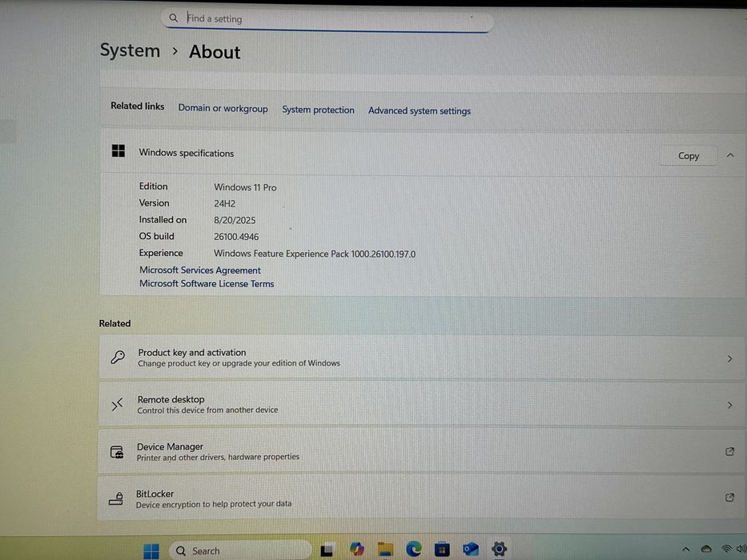Click chevron on Remote desktop row
Screen dimensions: 747x560
tap(730, 406)
